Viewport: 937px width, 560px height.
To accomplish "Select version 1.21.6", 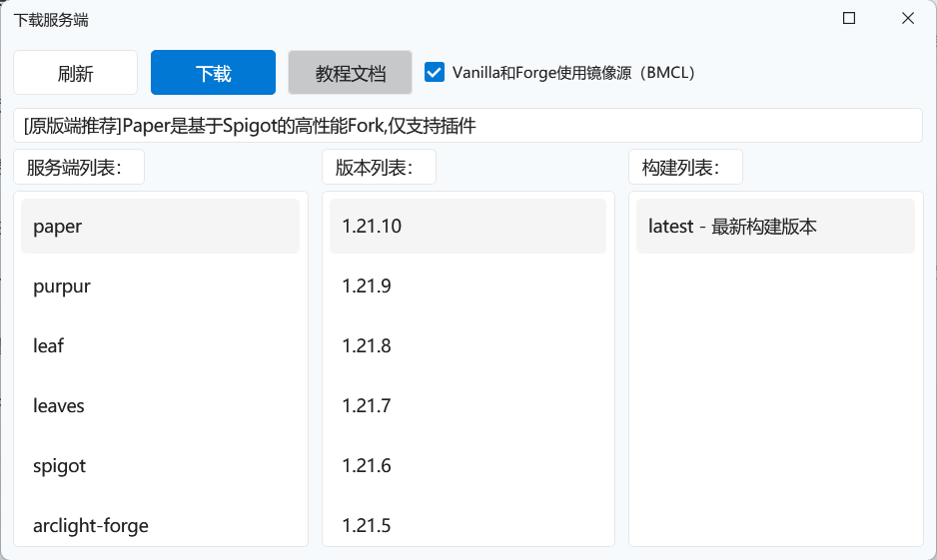I will (468, 466).
